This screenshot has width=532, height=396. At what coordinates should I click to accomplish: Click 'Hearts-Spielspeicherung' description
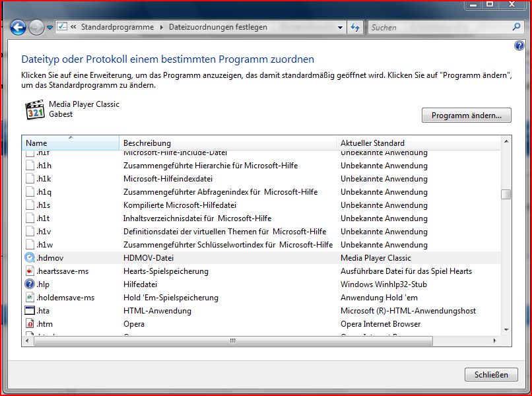[x=166, y=271]
